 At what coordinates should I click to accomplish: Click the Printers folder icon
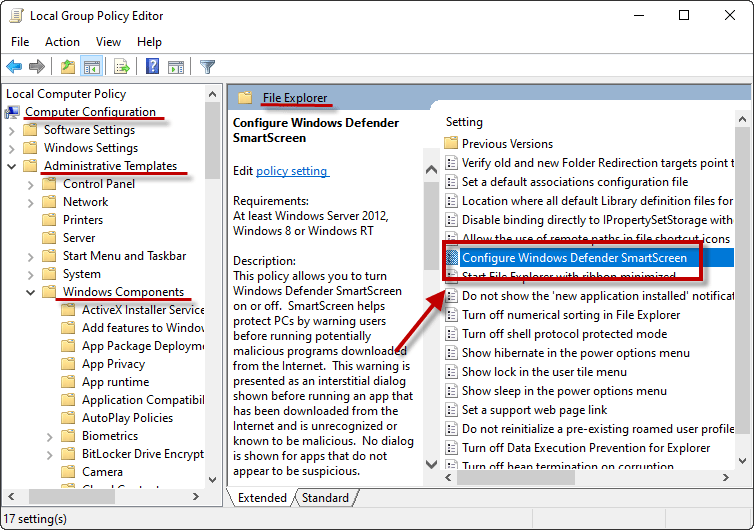tap(49, 220)
